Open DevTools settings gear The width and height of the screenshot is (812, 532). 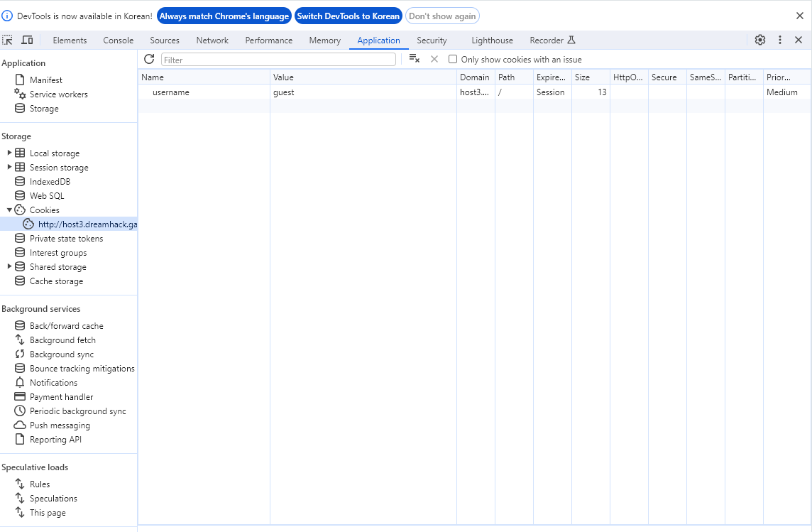pos(759,40)
